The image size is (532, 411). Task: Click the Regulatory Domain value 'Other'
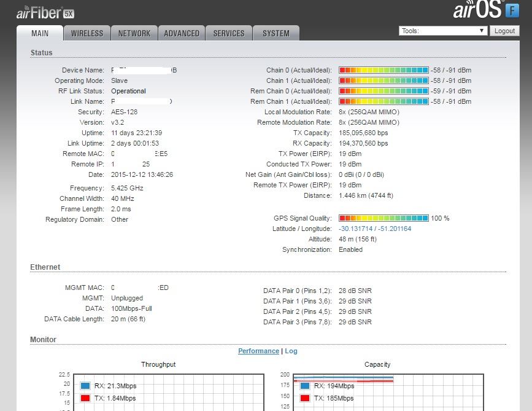click(120, 219)
